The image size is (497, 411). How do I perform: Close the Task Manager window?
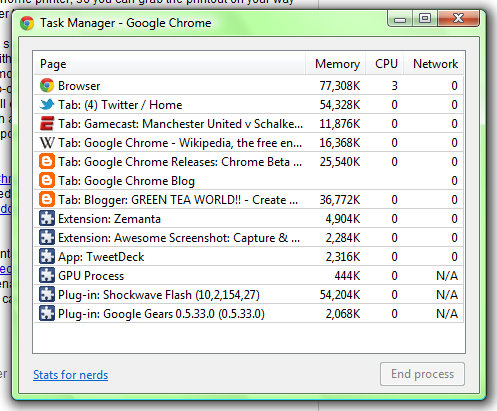coord(459,18)
